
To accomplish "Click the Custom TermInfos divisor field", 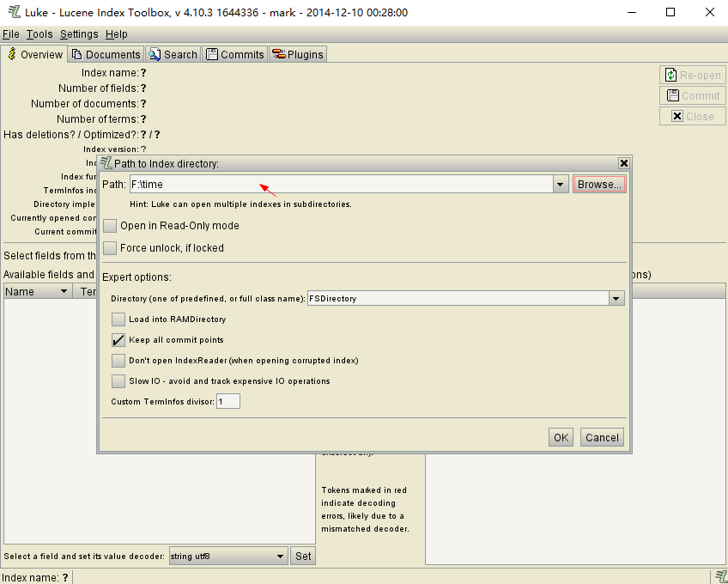I will pos(228,401).
